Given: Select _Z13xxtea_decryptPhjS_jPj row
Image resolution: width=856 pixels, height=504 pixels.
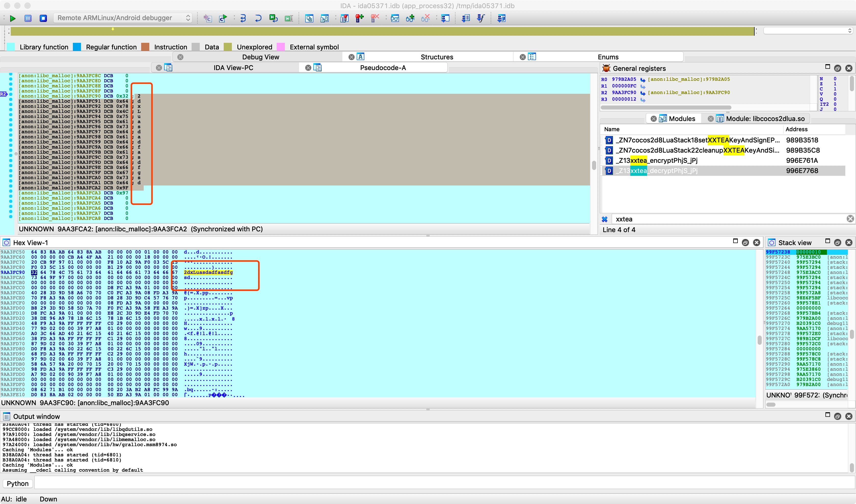Looking at the screenshot, I should coord(724,170).
